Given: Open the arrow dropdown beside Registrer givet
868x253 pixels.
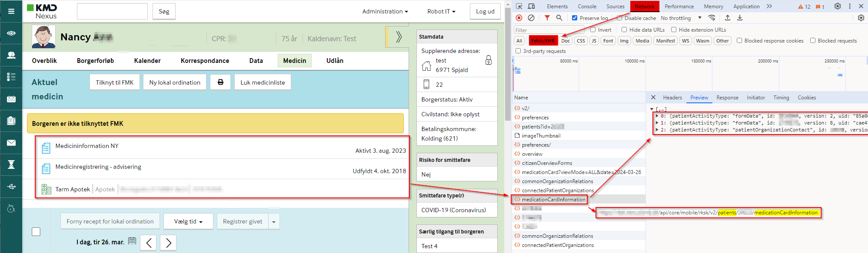Looking at the screenshot, I should pos(274,222).
